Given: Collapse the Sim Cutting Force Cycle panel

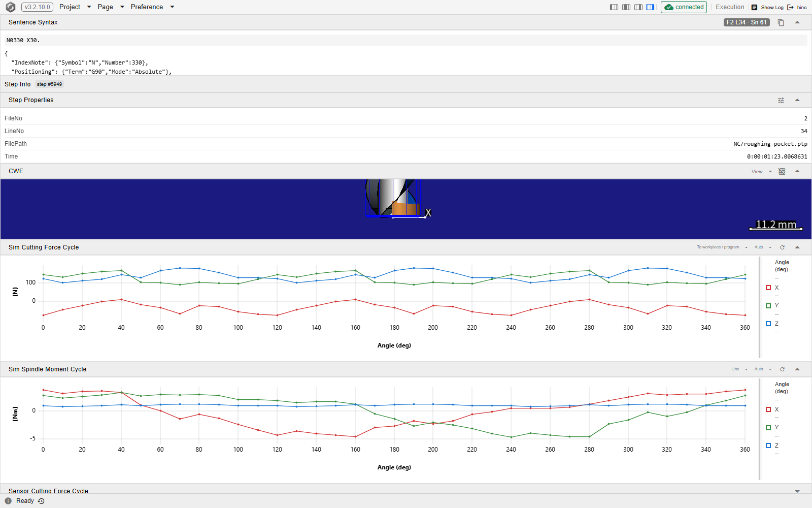Looking at the screenshot, I should (797, 247).
